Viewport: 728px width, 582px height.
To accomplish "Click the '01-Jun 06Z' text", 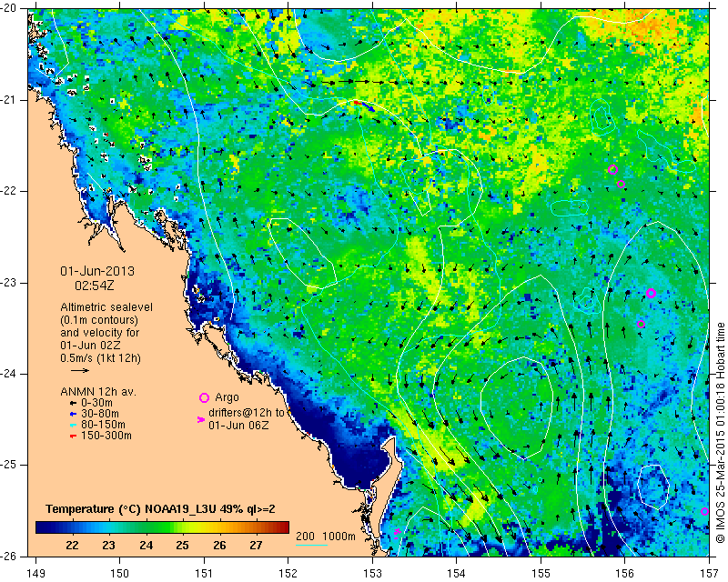I will tap(238, 425).
